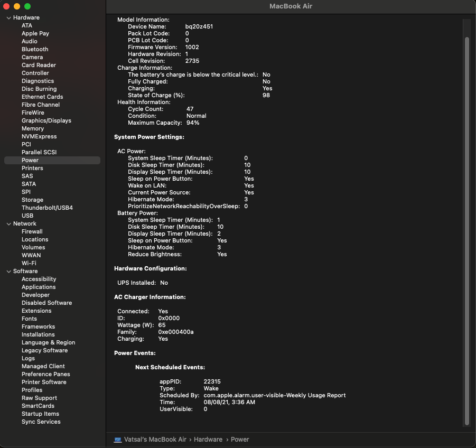Open the Storage hardware report
The image size is (476, 448).
click(x=32, y=200)
